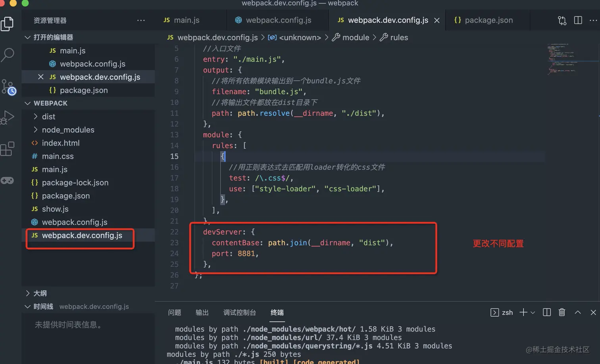Click the contentBase code line
600x364 pixels.
(x=302, y=243)
